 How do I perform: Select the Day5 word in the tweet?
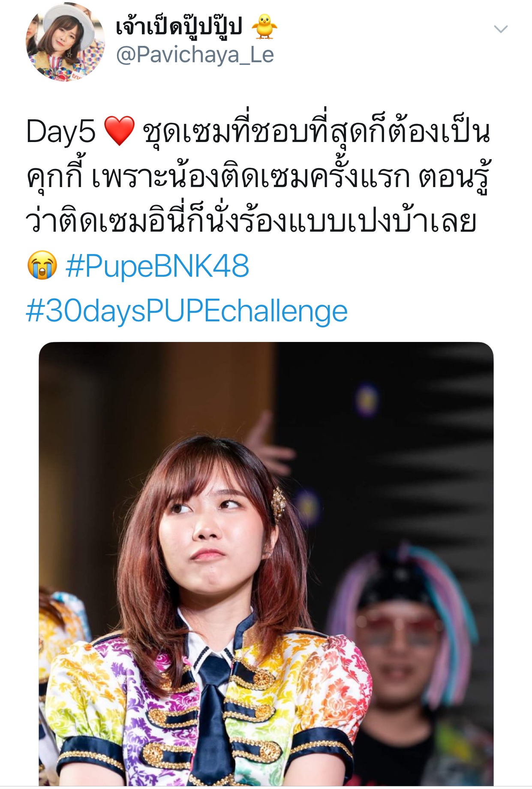60,131
